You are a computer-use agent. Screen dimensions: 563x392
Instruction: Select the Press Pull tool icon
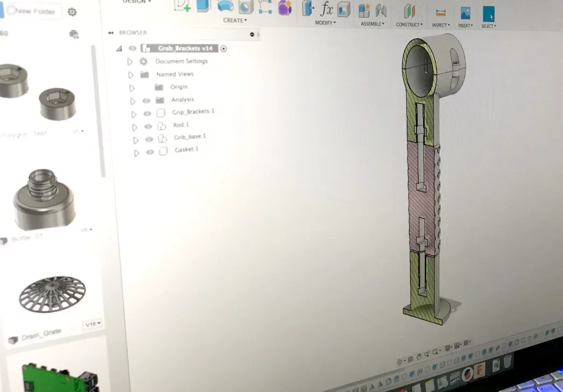pos(308,8)
